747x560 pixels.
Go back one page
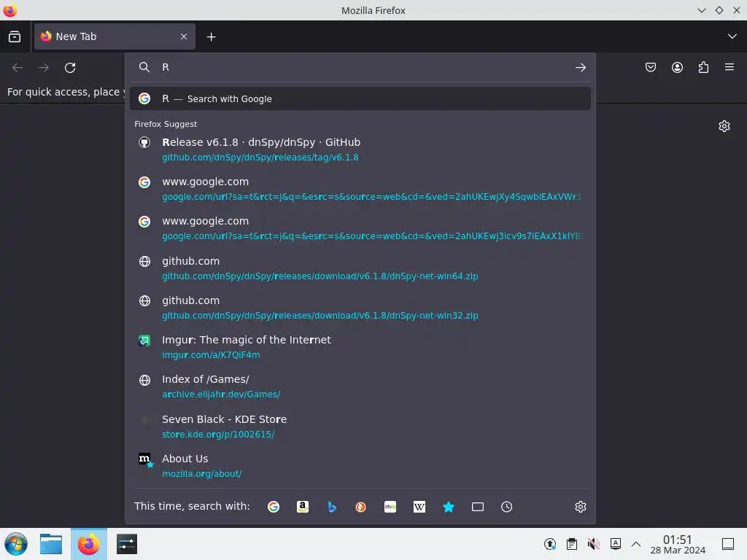(x=18, y=68)
